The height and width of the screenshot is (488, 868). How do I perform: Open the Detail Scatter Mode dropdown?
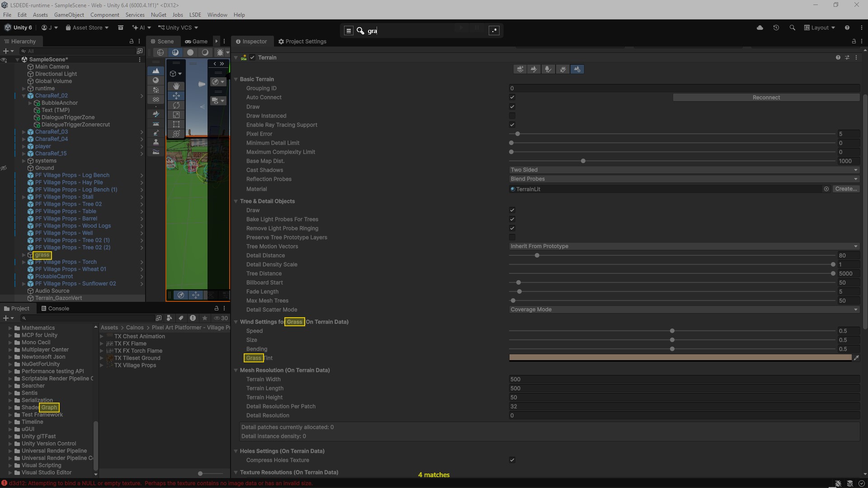coord(684,310)
